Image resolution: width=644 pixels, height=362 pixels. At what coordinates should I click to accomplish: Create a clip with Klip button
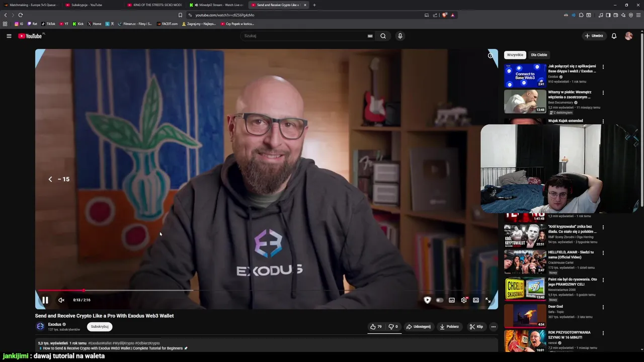point(476,326)
